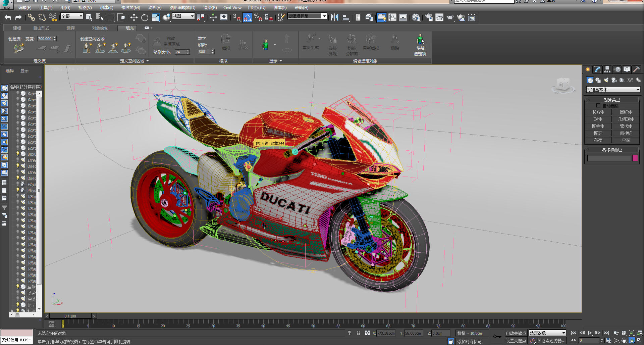Collapse the 名称和颜色 rollout

coord(612,150)
